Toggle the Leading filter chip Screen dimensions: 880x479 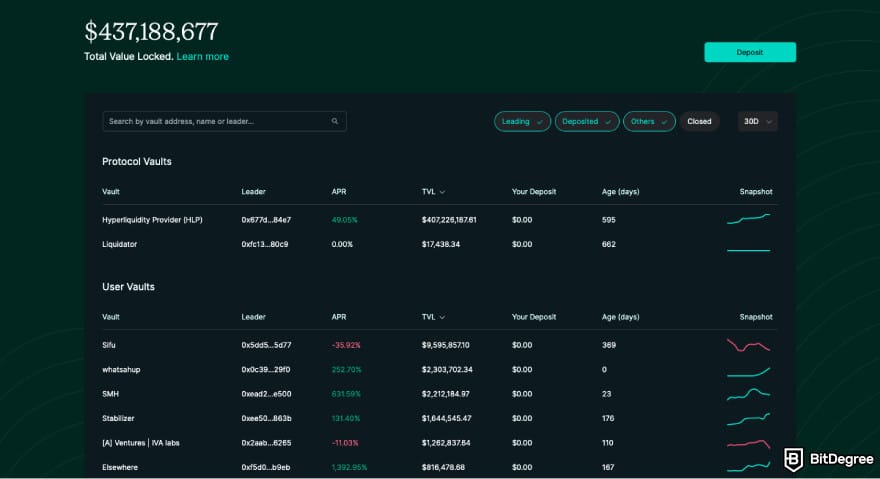tap(522, 121)
